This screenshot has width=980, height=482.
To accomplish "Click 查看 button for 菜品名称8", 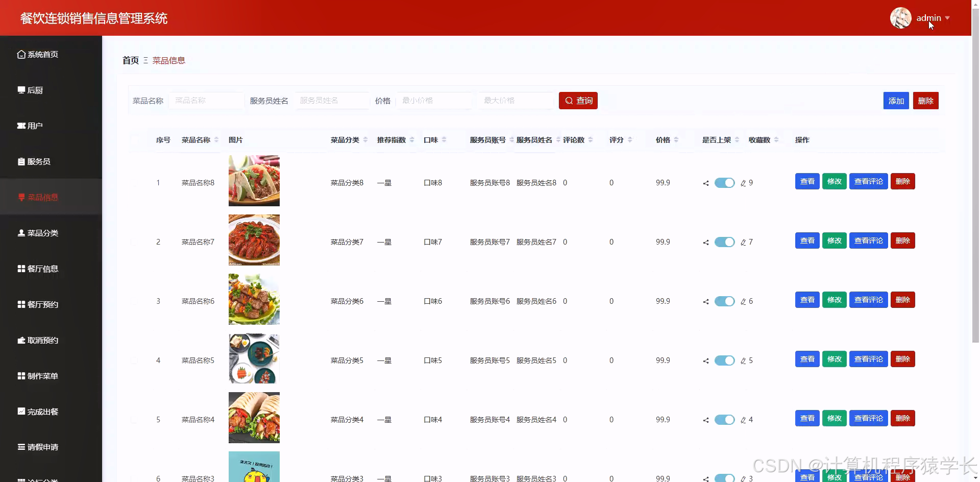I will (x=807, y=181).
